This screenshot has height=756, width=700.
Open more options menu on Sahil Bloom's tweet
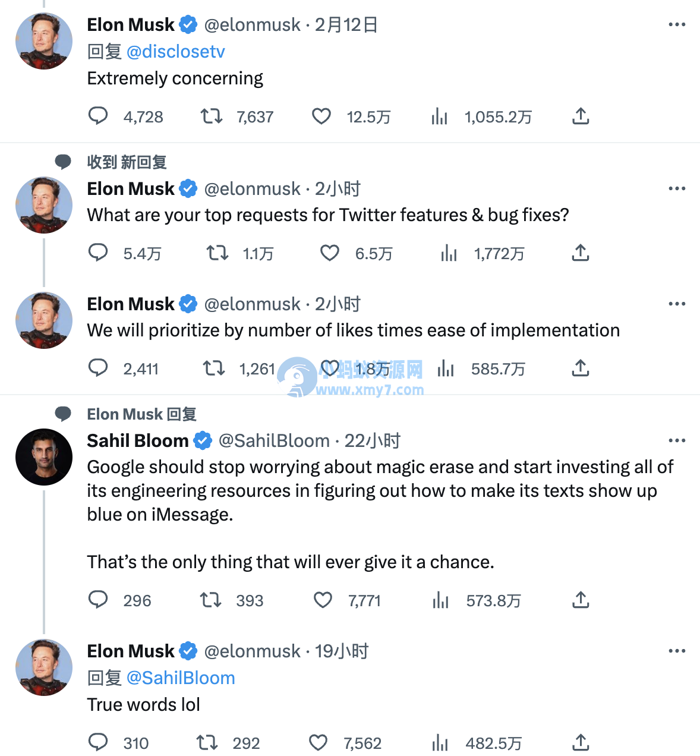[x=677, y=440]
